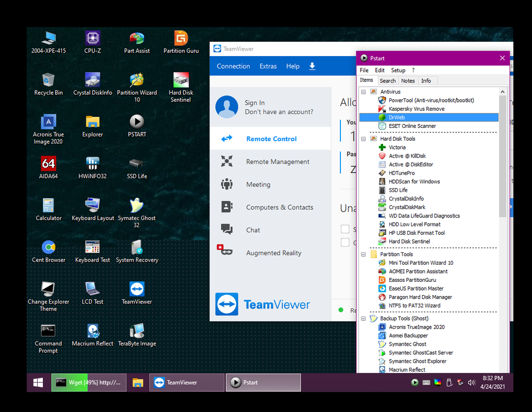Open the CPU-Z desktop icon
The height and width of the screenshot is (412, 532).
click(93, 42)
